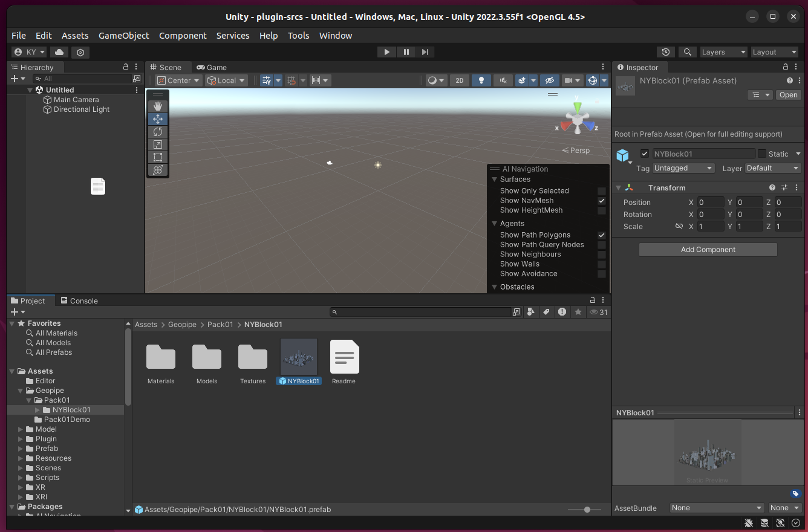Image resolution: width=808 pixels, height=532 pixels.
Task: Open the settings gear beside cloud icon
Action: 80,52
